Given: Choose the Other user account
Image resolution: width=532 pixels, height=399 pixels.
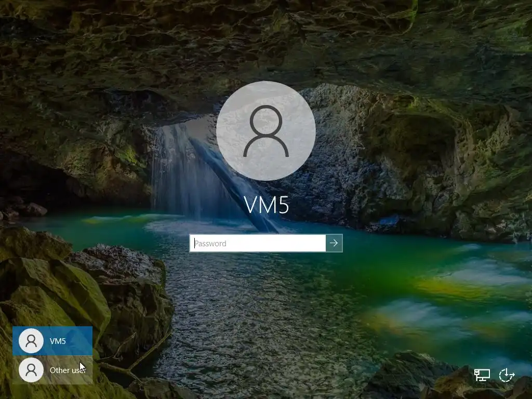Looking at the screenshot, I should point(52,370).
